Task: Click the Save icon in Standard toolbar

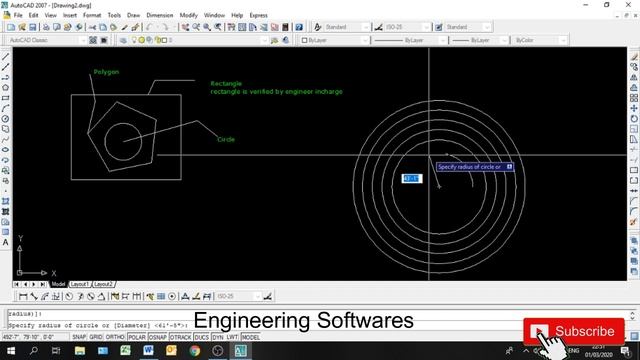Action: [33, 27]
